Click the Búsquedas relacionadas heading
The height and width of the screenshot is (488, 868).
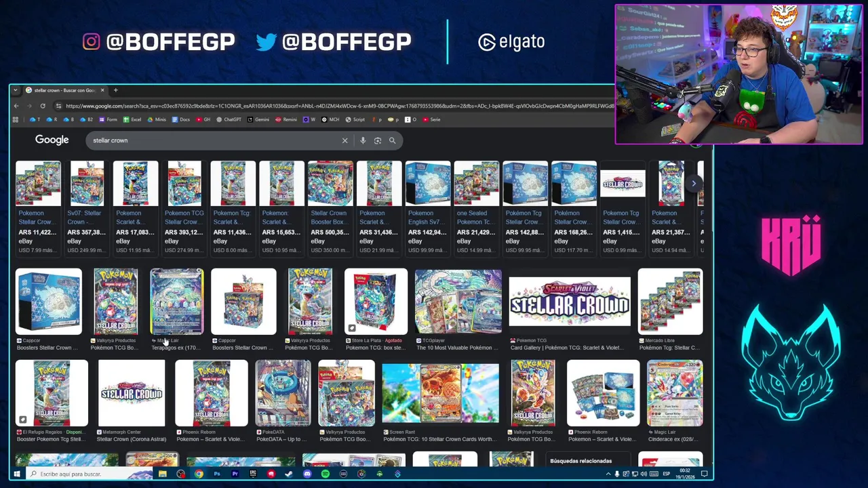(x=580, y=461)
